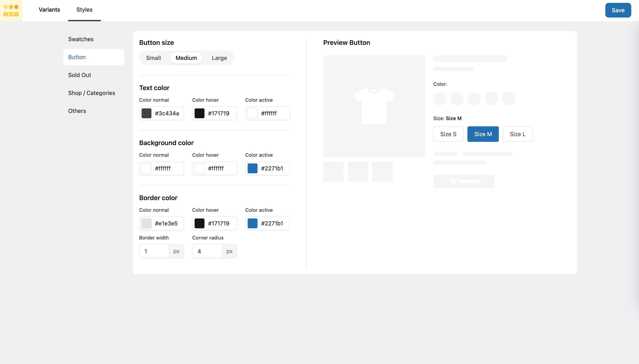Image resolution: width=639 pixels, height=364 pixels.
Task: Open the text color normal swatch #3c434a
Action: 147,113
